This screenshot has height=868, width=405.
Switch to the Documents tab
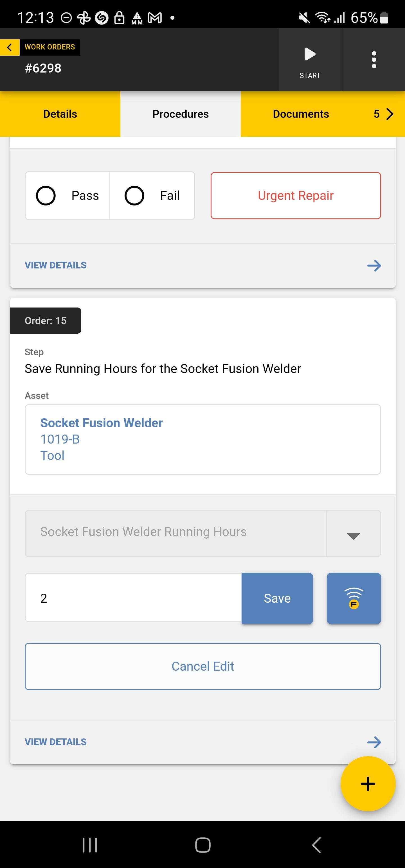(301, 114)
